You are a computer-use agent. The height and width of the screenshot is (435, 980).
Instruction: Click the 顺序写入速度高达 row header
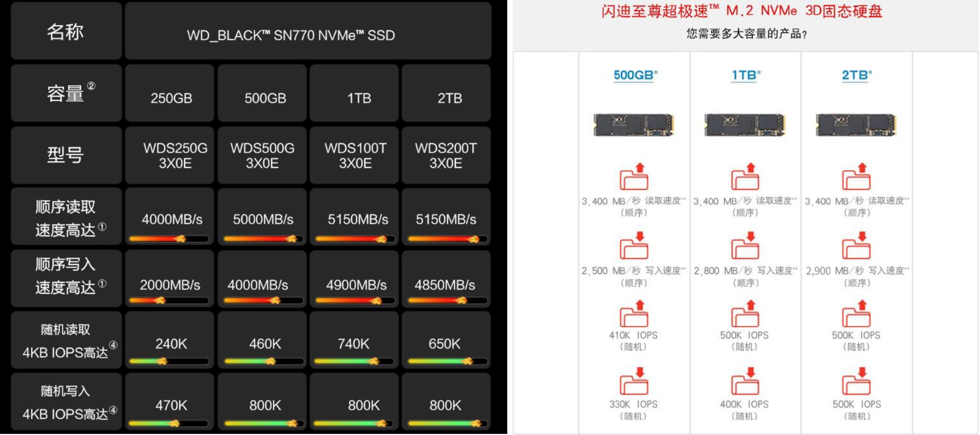(66, 279)
